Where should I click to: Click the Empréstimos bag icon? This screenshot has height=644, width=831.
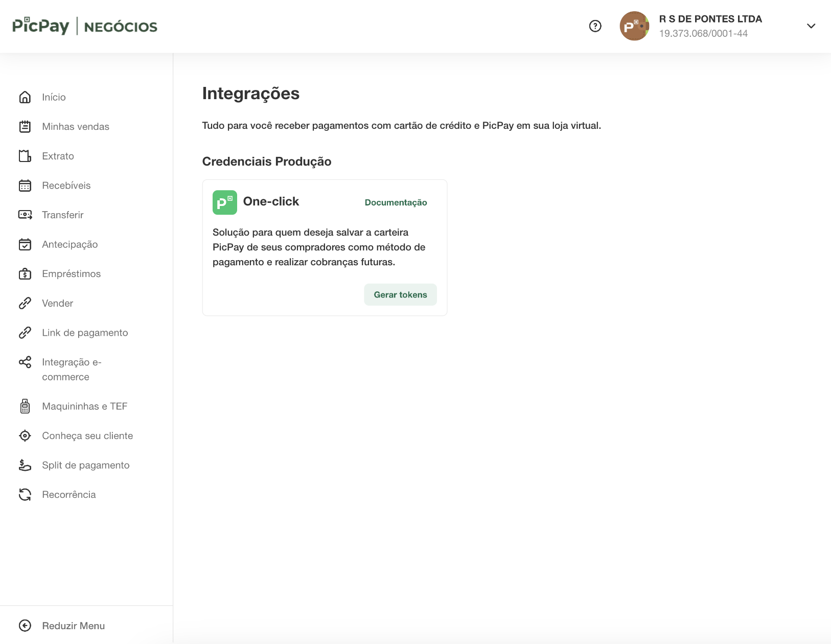coord(25,274)
